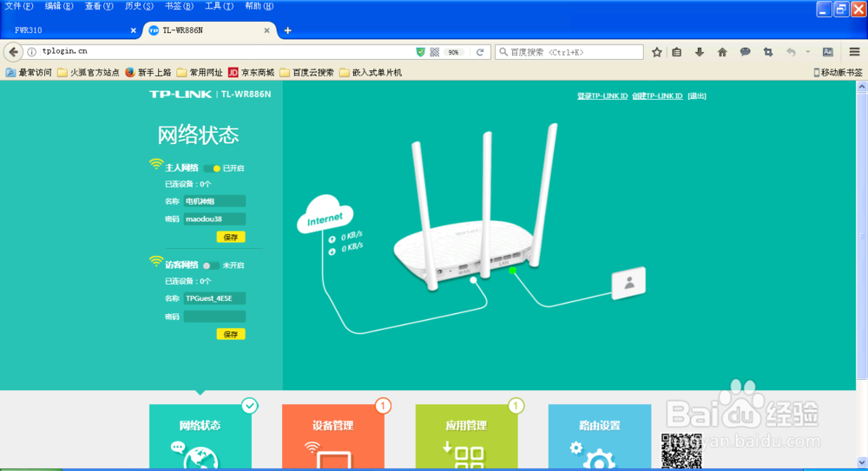The height and width of the screenshot is (471, 868).
Task: Click the chat bubble toolbar icon
Action: pyautogui.click(x=745, y=52)
